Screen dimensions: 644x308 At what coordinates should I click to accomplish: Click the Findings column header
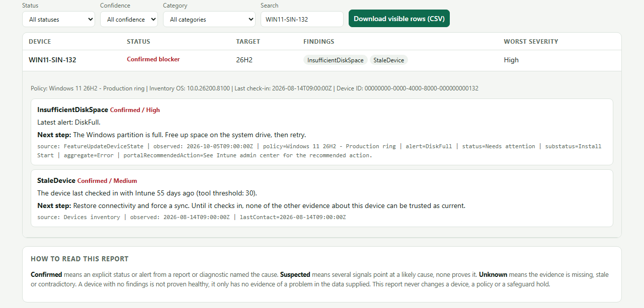coord(319,42)
